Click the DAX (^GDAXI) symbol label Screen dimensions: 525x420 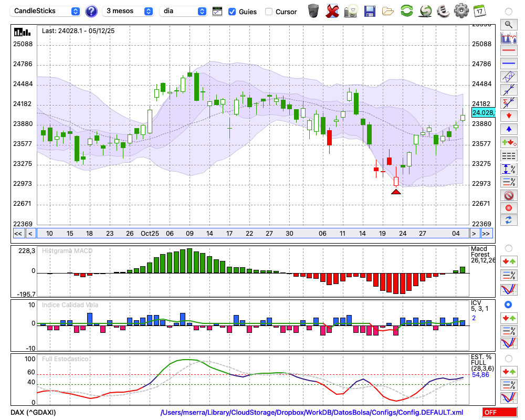pos(33,412)
